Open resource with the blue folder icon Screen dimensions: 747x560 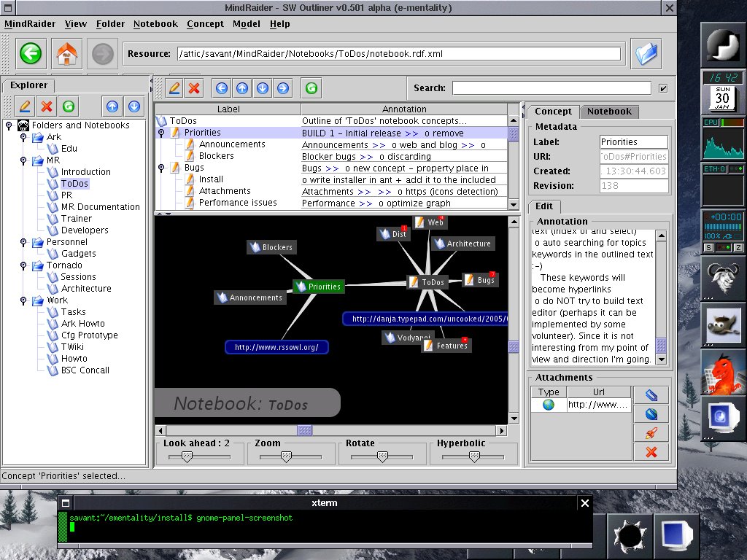[x=646, y=53]
